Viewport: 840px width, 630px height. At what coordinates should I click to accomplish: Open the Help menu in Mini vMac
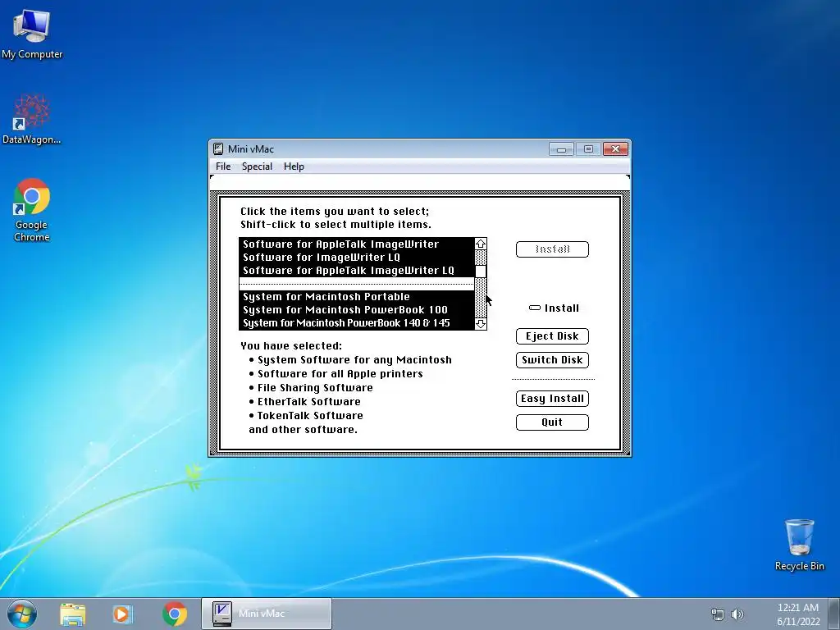[294, 167]
